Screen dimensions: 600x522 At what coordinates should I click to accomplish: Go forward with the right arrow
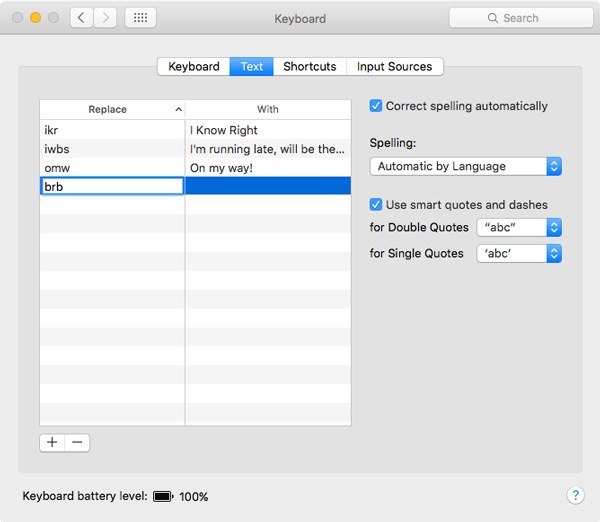pyautogui.click(x=105, y=18)
